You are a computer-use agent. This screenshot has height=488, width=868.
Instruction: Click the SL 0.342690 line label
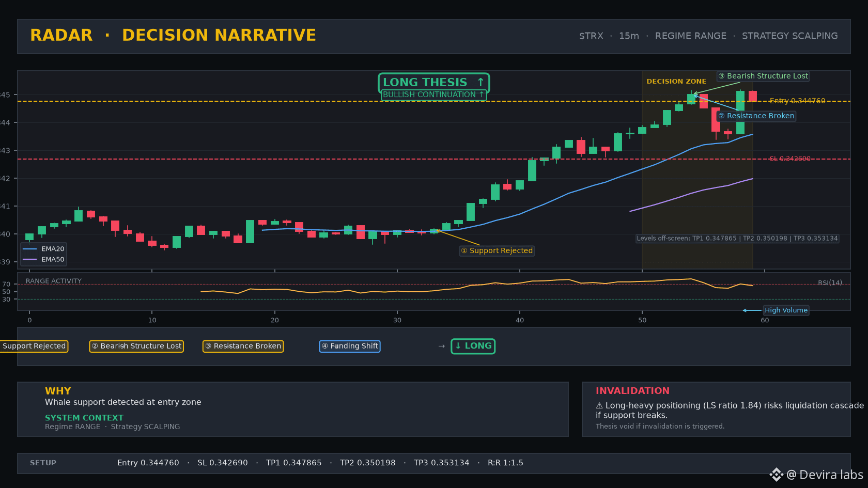click(790, 159)
